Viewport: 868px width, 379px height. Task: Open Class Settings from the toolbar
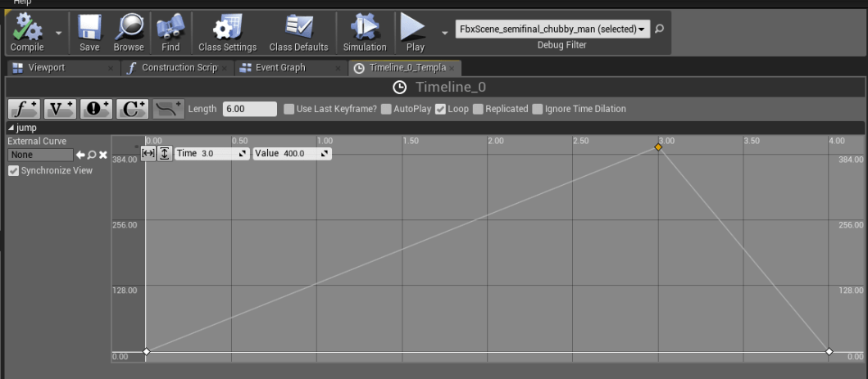pos(228,33)
